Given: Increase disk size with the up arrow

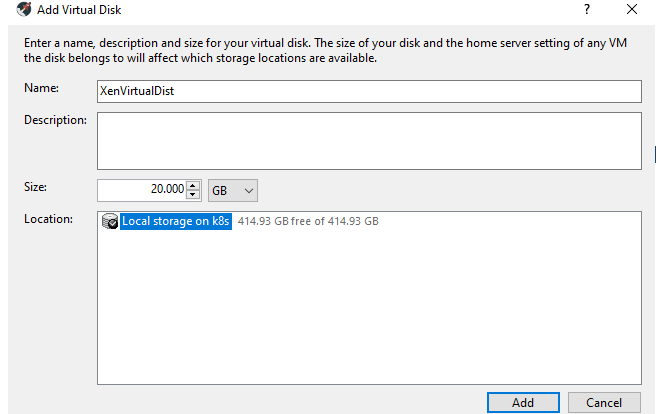Looking at the screenshot, I should 193,185.
